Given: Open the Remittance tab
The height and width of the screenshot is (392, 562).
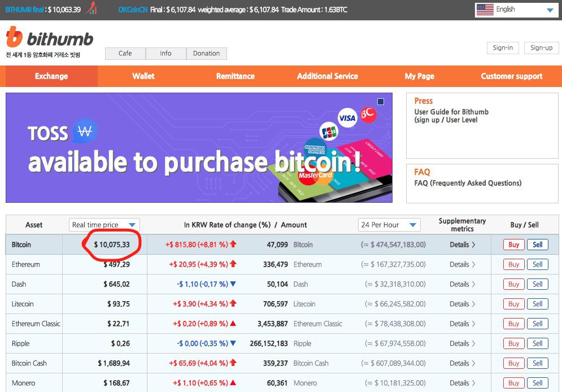Looking at the screenshot, I should point(236,76).
